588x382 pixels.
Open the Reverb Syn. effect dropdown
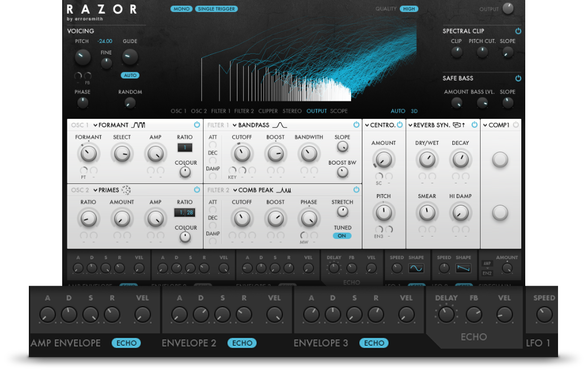click(x=429, y=125)
